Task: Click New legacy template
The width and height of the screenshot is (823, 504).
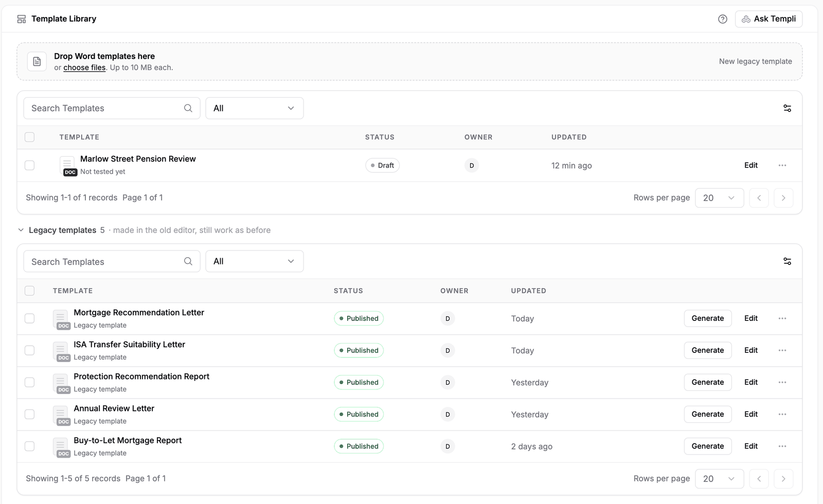Action: click(x=756, y=61)
